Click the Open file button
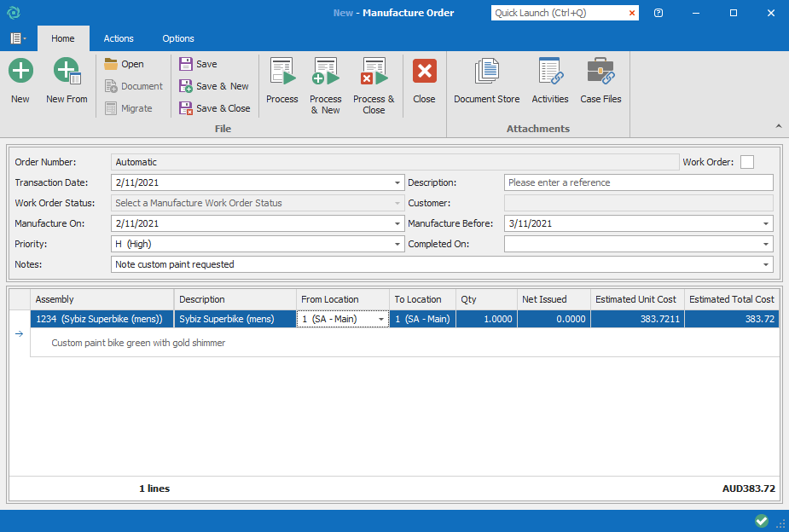 [125, 64]
